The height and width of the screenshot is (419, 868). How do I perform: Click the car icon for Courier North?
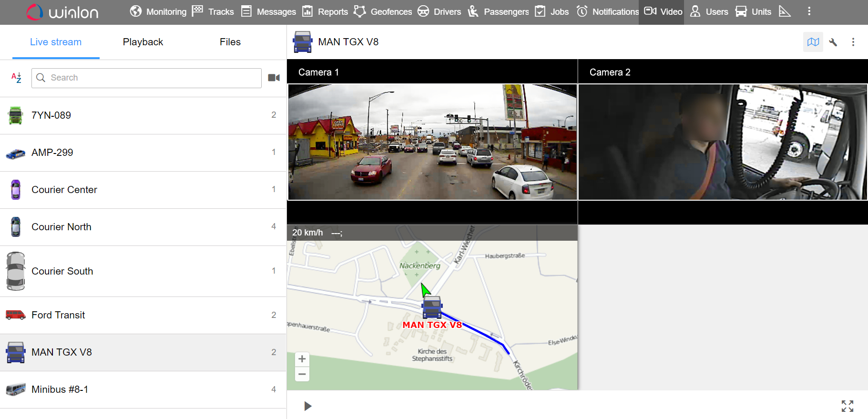[16, 227]
